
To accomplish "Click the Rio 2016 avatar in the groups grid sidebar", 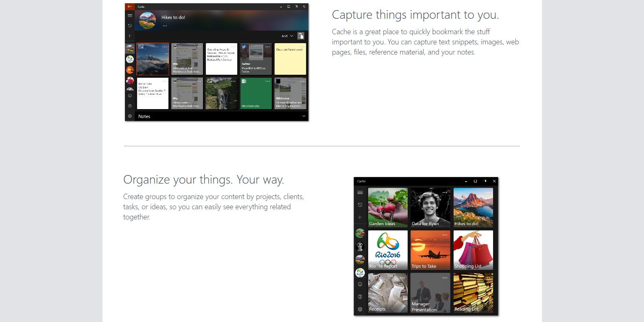I will coord(360,272).
